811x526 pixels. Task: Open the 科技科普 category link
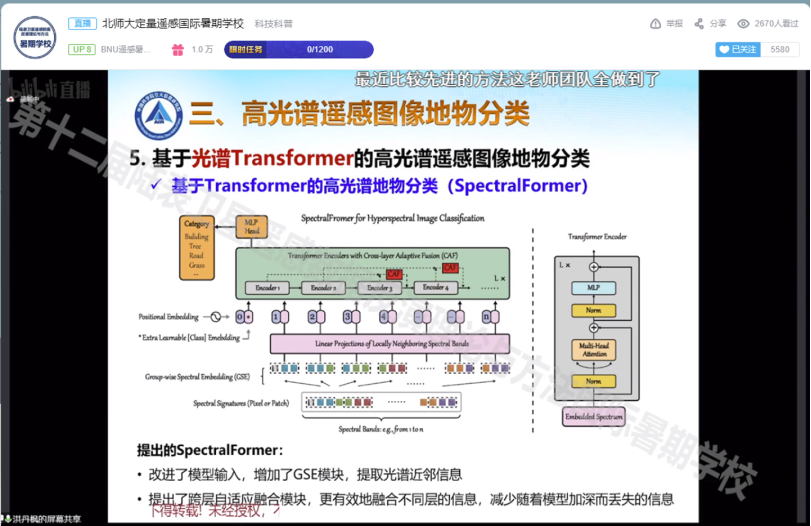(x=272, y=23)
